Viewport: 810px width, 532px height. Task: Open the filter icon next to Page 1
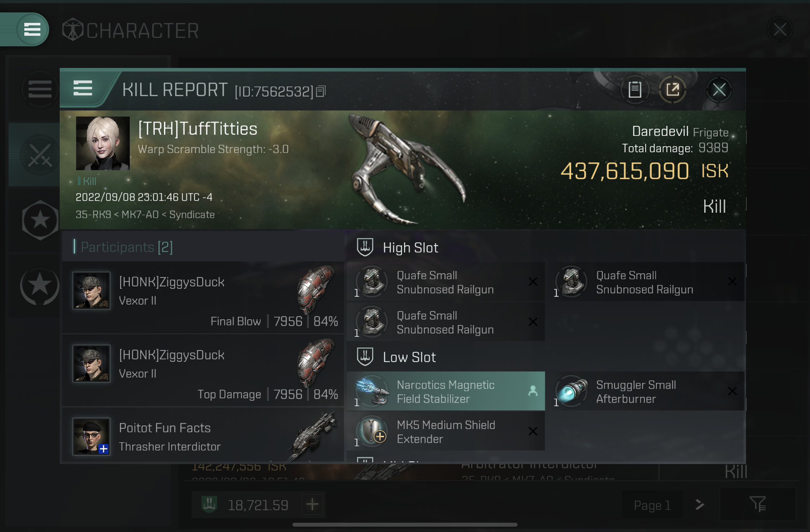(x=757, y=504)
